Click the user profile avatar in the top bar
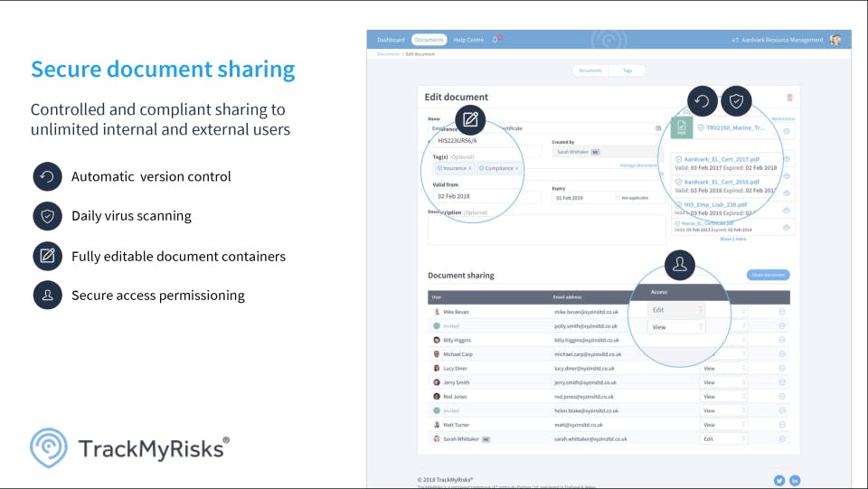The height and width of the screenshot is (489, 868). [835, 40]
